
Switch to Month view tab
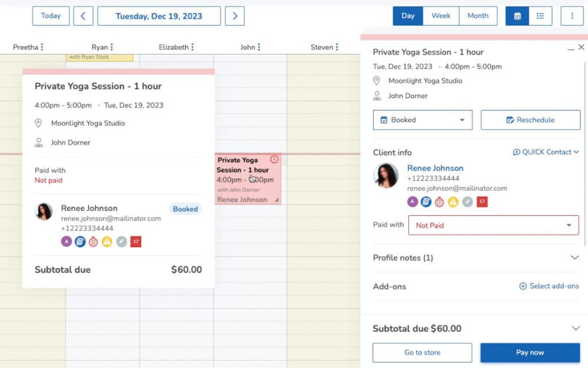click(x=478, y=16)
